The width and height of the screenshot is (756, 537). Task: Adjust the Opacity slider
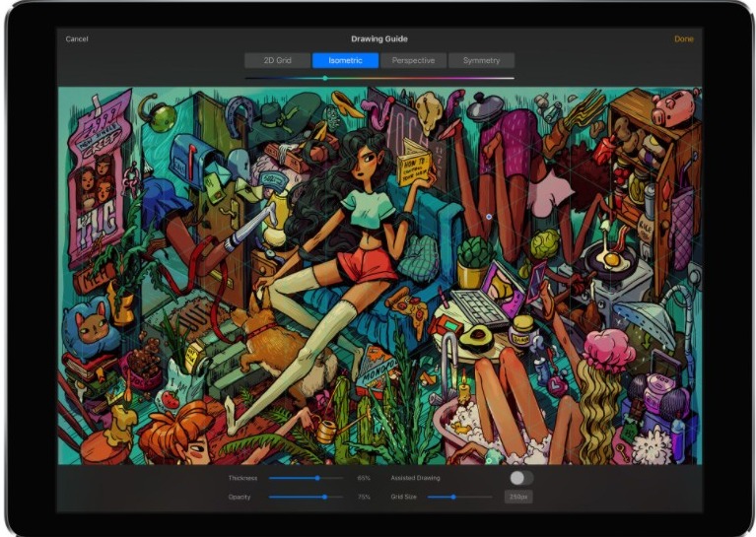[307, 497]
